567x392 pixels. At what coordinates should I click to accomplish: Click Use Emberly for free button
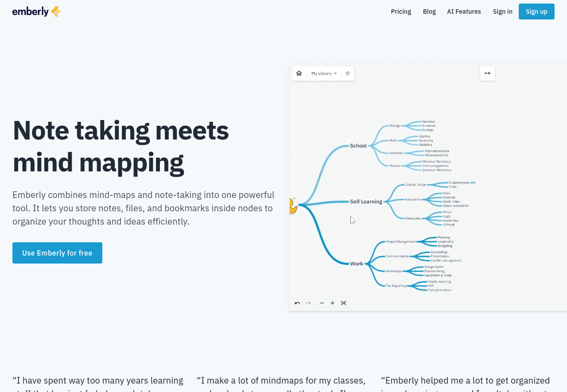coord(57,253)
